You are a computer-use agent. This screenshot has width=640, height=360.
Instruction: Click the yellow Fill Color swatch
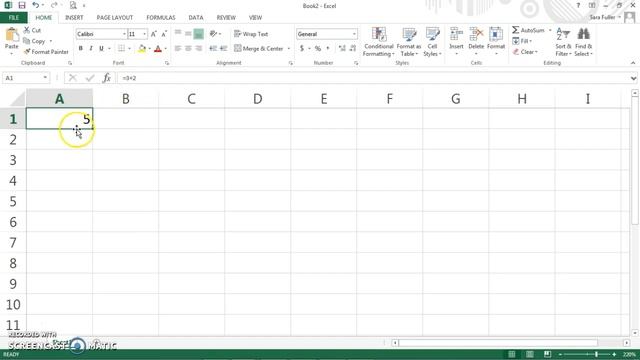coord(142,49)
